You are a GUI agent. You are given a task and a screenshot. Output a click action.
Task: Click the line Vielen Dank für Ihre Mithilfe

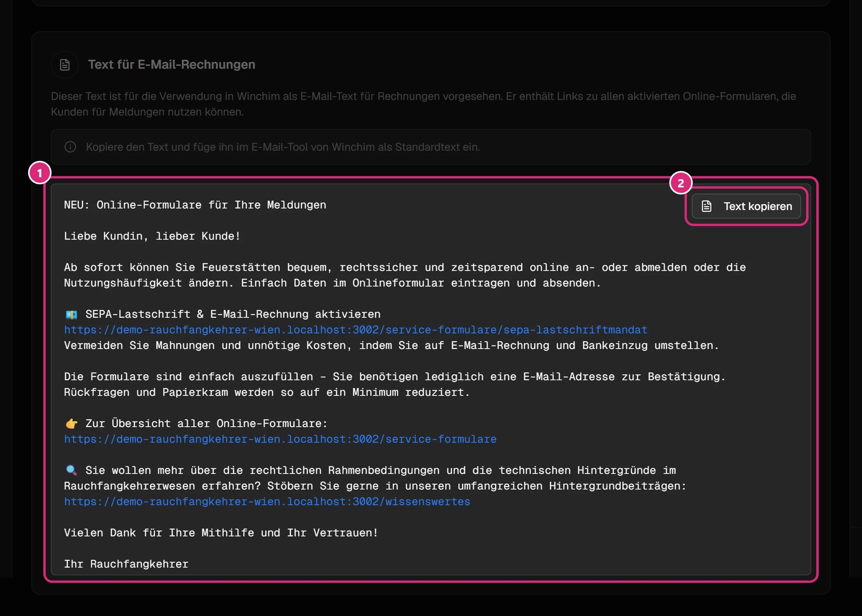coord(221,533)
